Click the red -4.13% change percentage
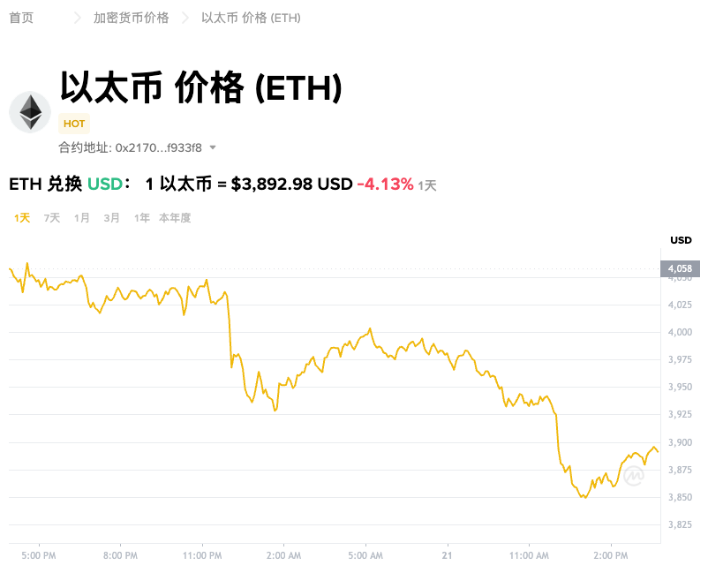This screenshot has height=588, width=708. 385,185
